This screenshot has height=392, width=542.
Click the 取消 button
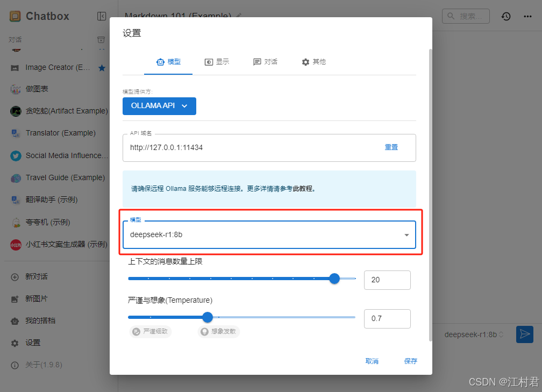pos(372,361)
